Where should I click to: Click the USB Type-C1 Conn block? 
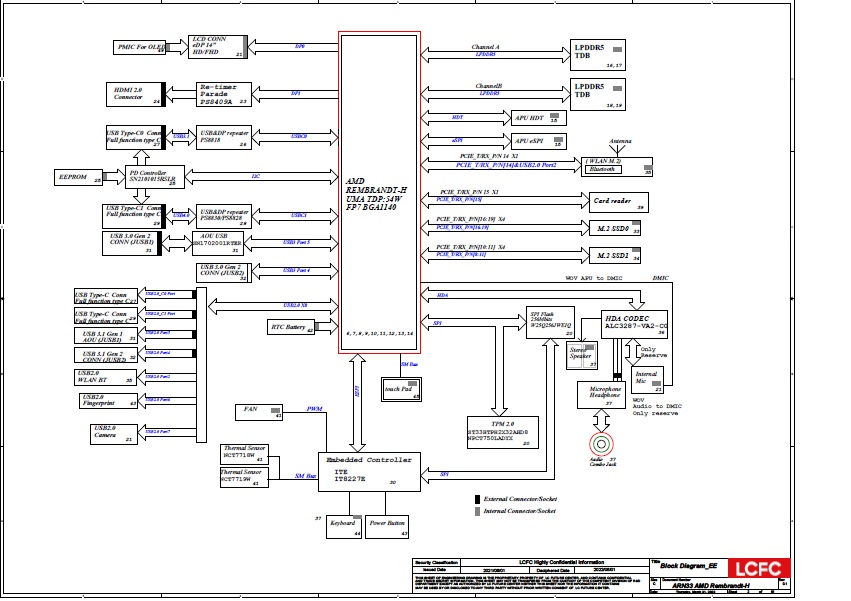[x=134, y=216]
